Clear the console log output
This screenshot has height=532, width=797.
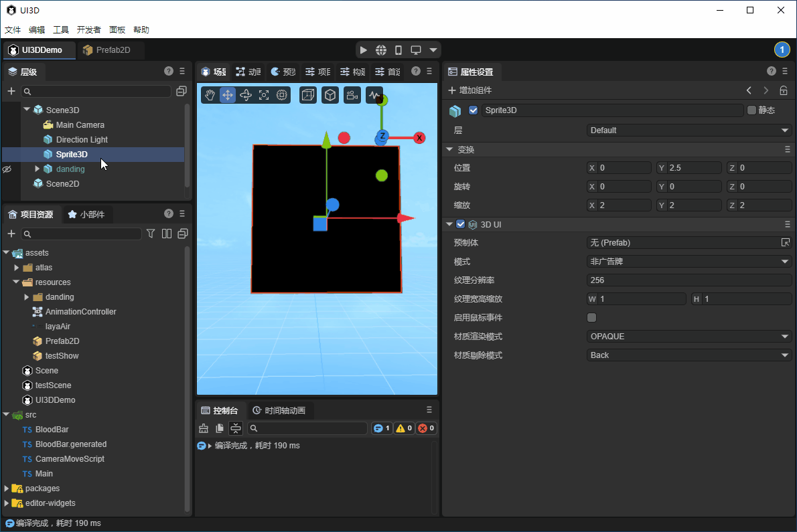[204, 428]
